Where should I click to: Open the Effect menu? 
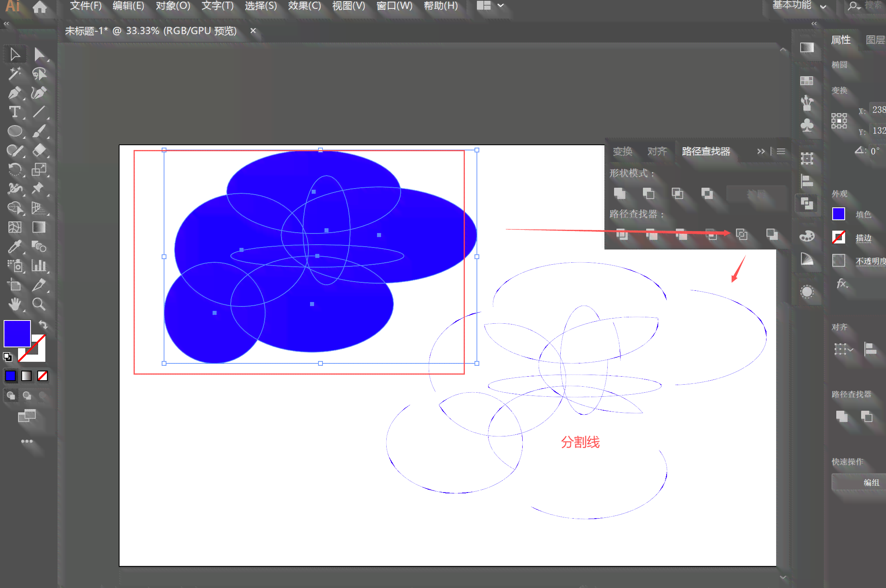[304, 6]
